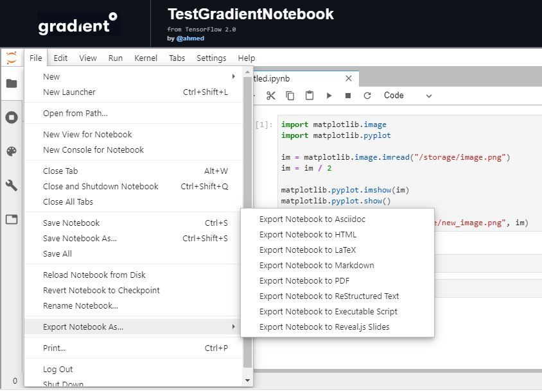This screenshot has height=392, width=542.
Task: Select Print menu item
Action: pos(134,348)
